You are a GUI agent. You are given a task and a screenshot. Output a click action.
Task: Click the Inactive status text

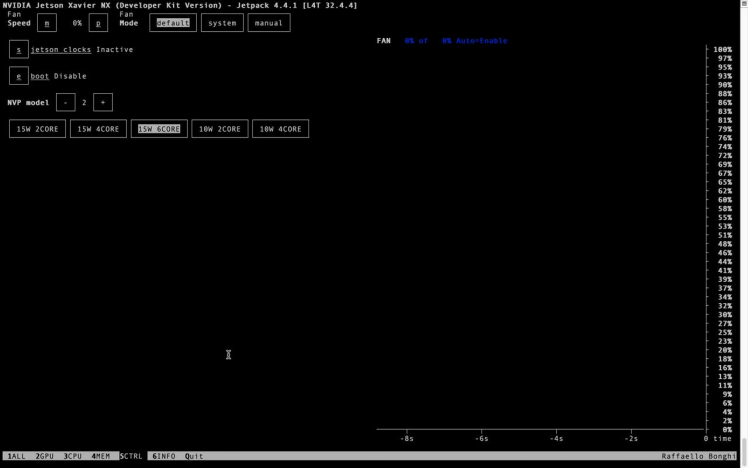[114, 50]
